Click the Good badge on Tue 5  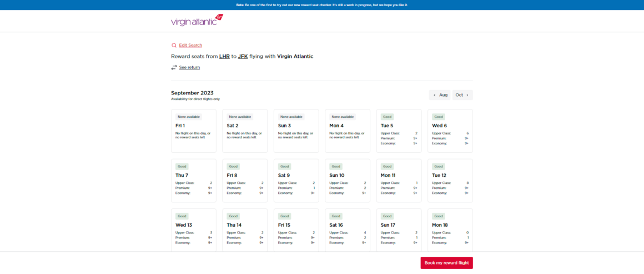pyautogui.click(x=388, y=117)
